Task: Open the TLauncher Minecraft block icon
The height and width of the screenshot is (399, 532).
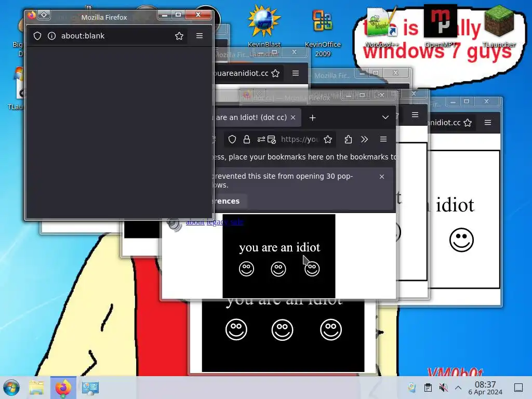Action: point(499,26)
